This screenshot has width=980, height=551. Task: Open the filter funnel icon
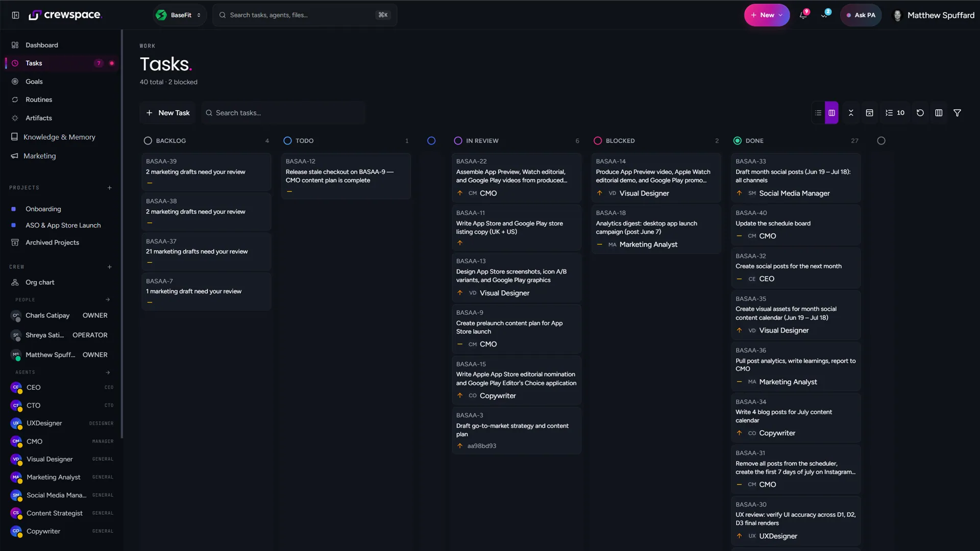click(958, 113)
